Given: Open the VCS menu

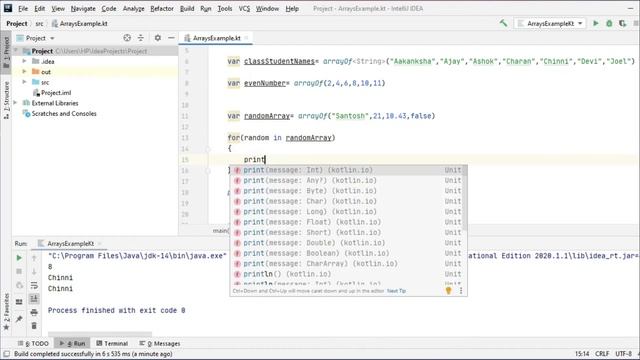Looking at the screenshot, I should (244, 9).
